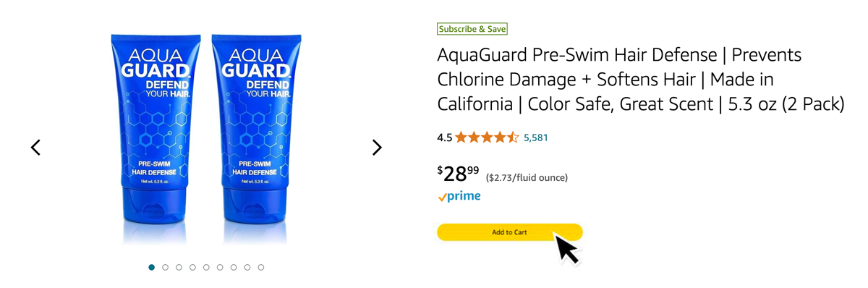
Task: Click the previous image left arrow
Action: (x=35, y=148)
